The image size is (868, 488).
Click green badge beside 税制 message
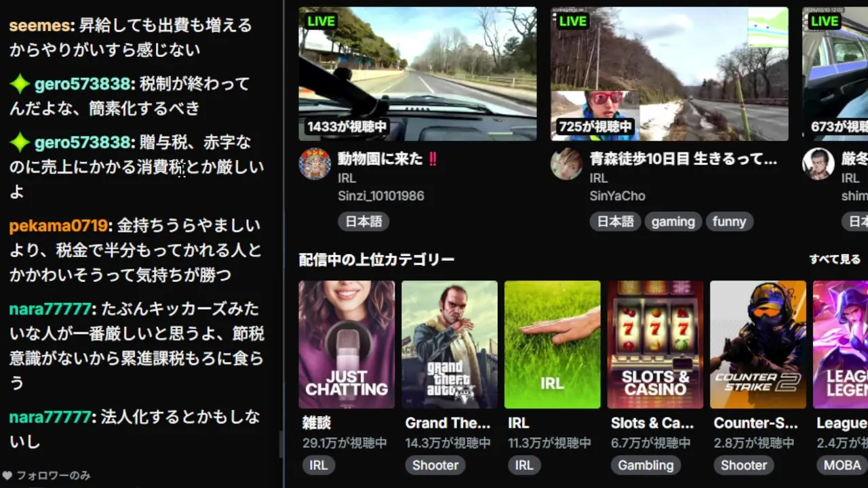20,84
